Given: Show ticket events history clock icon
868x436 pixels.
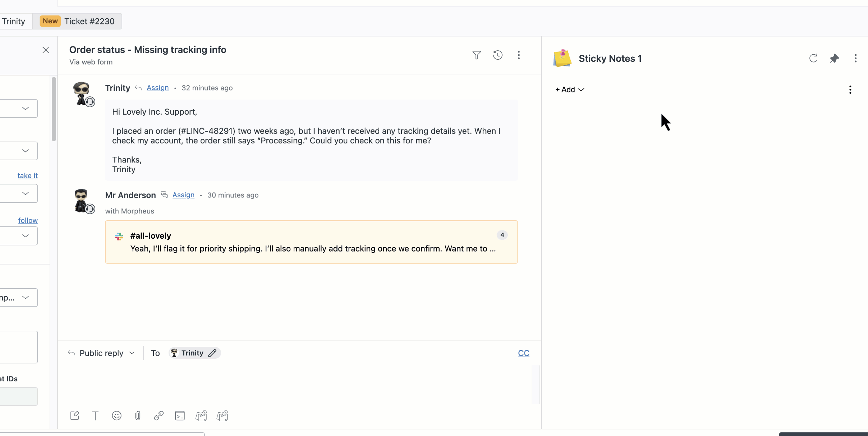Looking at the screenshot, I should click(x=498, y=55).
